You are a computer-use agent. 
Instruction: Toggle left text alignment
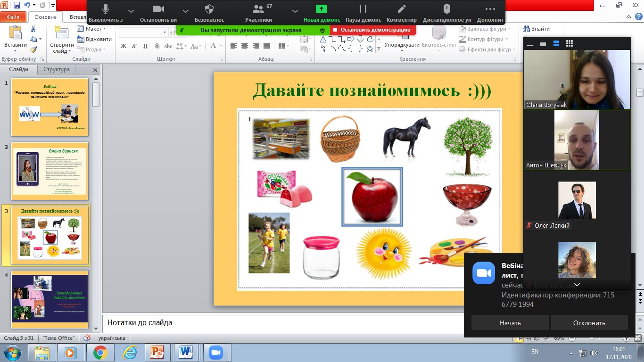pyautogui.click(x=233, y=46)
